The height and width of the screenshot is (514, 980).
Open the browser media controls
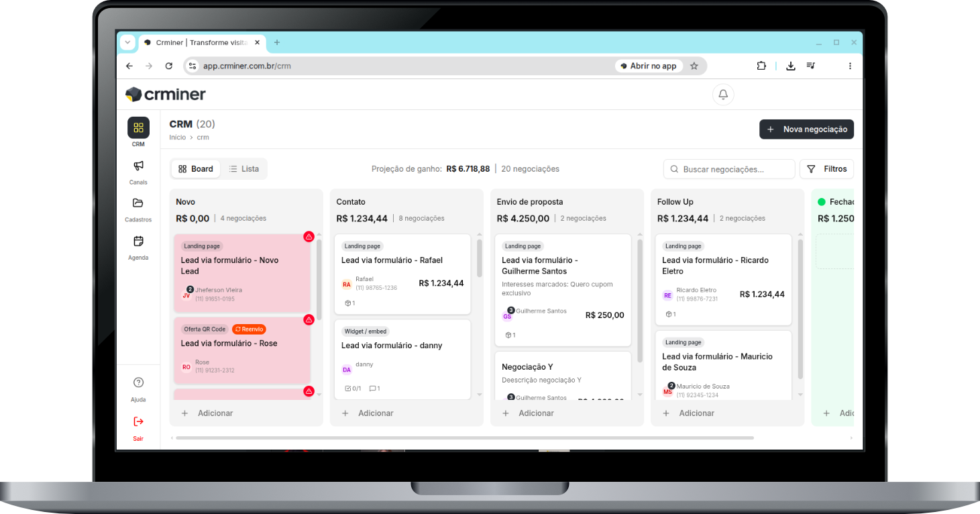click(811, 66)
